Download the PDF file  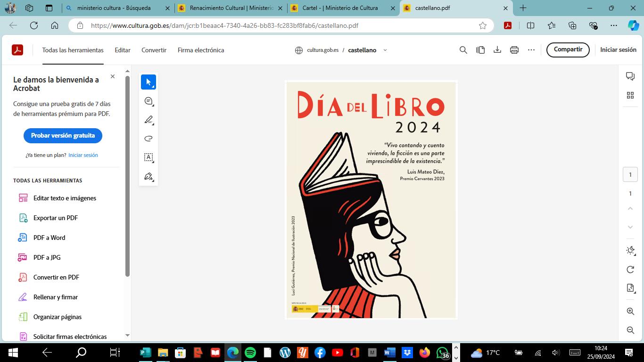pyautogui.click(x=497, y=50)
